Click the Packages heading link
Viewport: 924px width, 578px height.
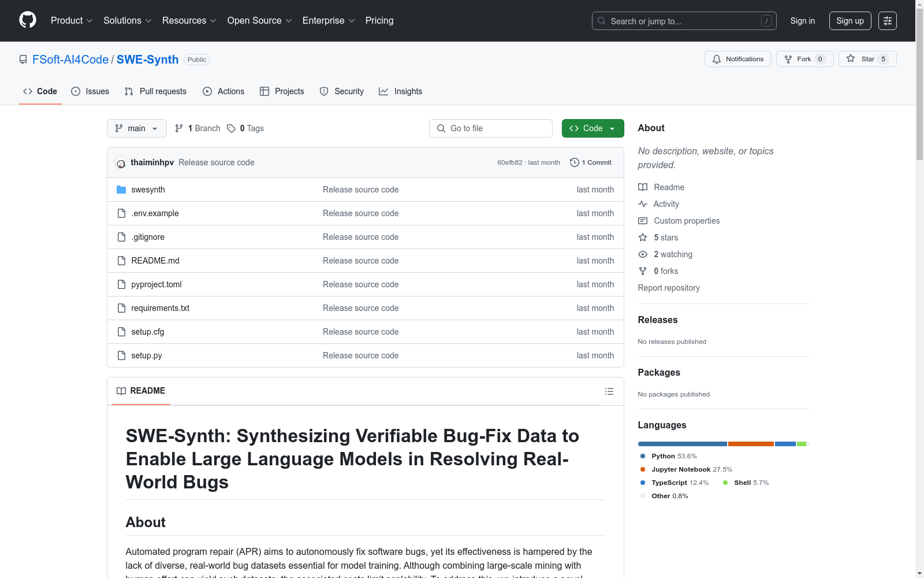click(659, 372)
